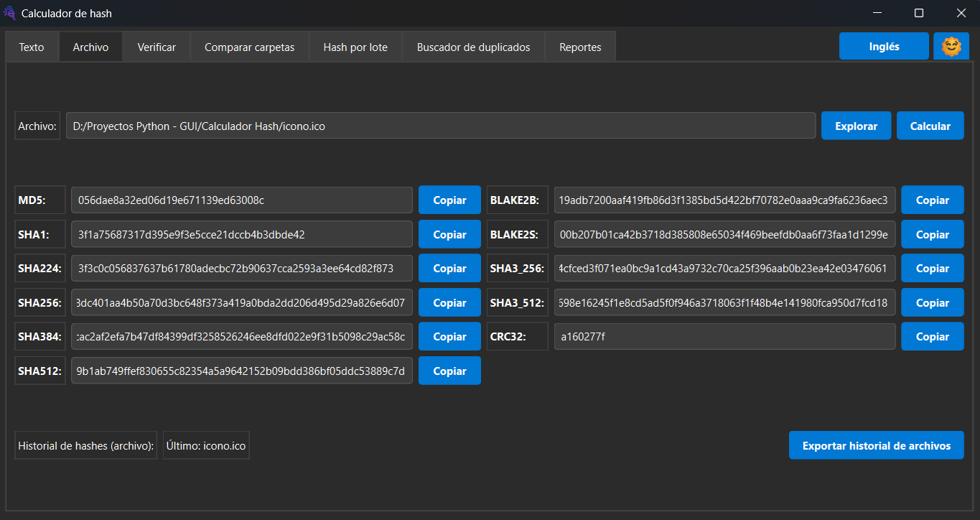Click the app icon in title bar
This screenshot has height=520, width=980.
[9, 13]
